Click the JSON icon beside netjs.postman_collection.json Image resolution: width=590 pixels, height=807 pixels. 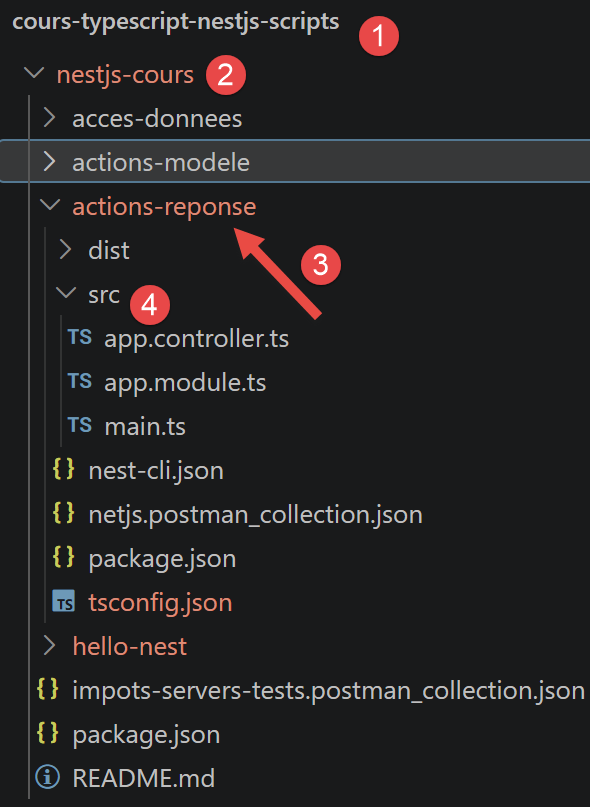point(64,513)
